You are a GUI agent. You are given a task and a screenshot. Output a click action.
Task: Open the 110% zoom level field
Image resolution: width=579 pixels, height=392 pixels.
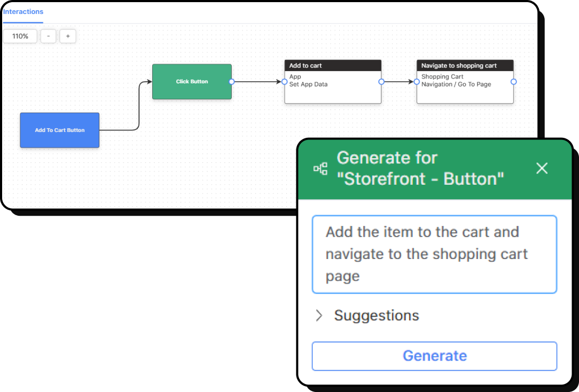click(20, 36)
